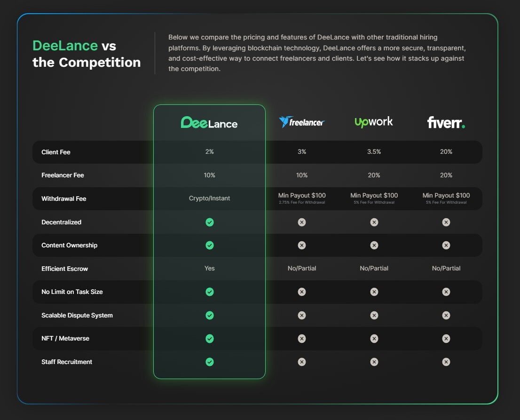
Task: Click the intro paragraph about blockchain technology
Action: click(317, 53)
